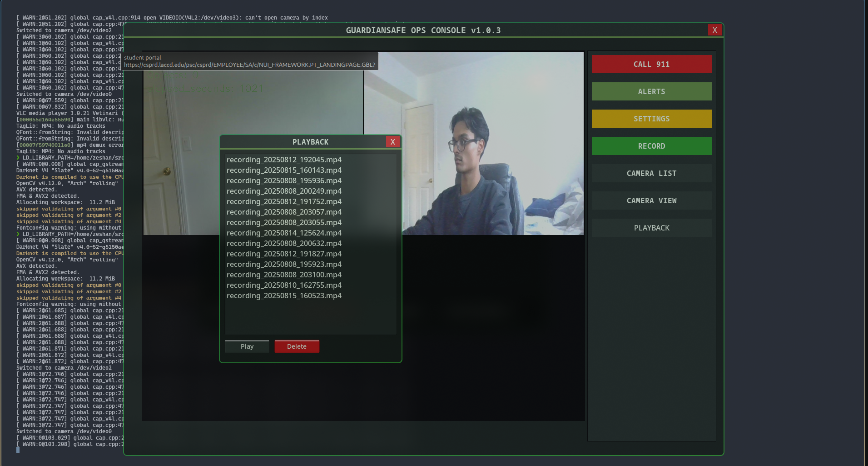This screenshot has height=466, width=868.
Task: Open the CAMERA LIST
Action: [x=651, y=173]
